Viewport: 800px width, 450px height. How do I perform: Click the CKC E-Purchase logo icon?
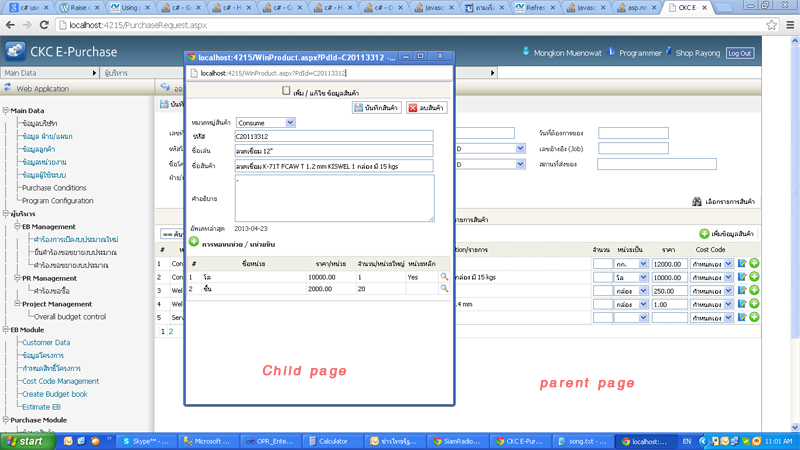(15, 52)
